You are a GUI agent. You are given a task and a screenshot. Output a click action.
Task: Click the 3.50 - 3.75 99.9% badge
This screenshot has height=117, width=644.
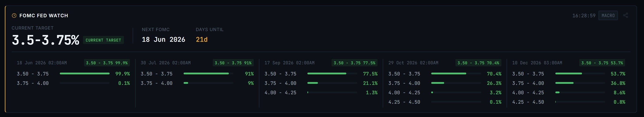(x=107, y=63)
